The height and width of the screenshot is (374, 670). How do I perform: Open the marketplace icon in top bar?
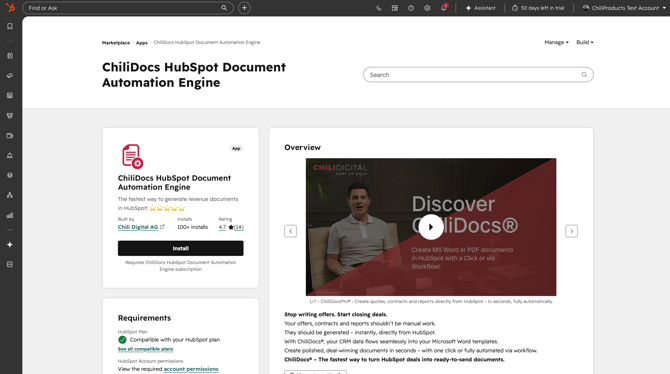[x=395, y=8]
